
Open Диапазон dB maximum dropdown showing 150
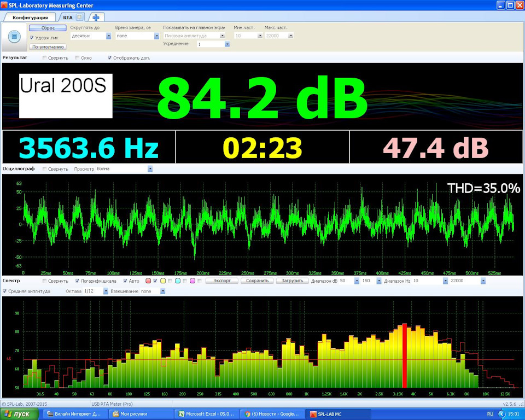pos(379,281)
